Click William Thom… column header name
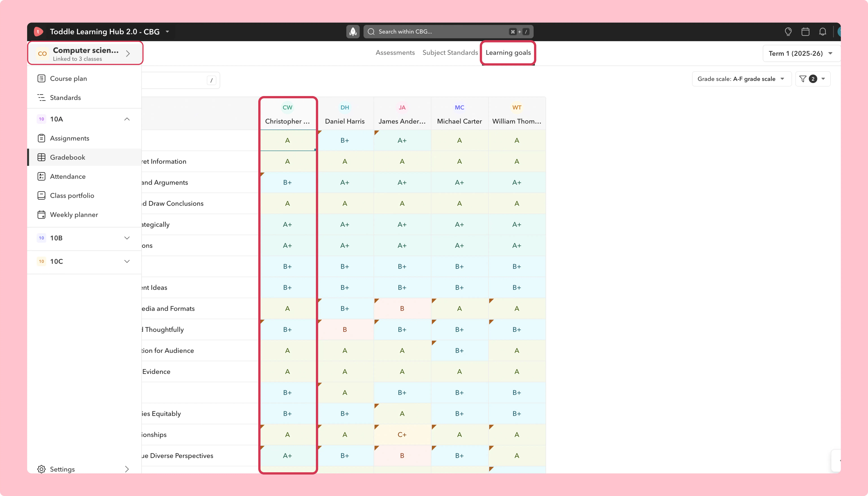Image resolution: width=868 pixels, height=496 pixels. click(517, 121)
